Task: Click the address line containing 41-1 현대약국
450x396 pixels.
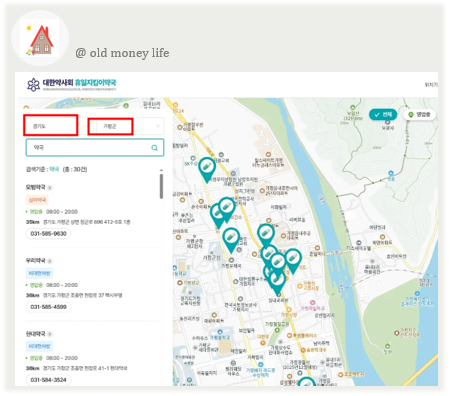Action: (77, 368)
